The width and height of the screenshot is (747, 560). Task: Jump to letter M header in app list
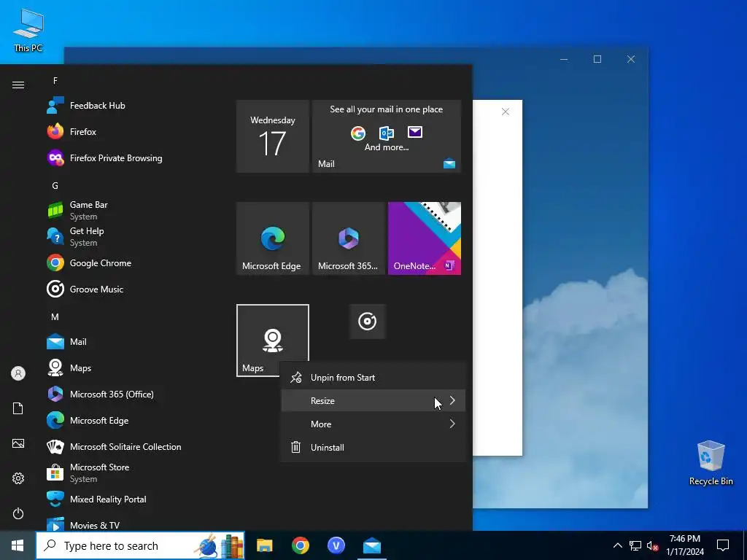(x=55, y=316)
